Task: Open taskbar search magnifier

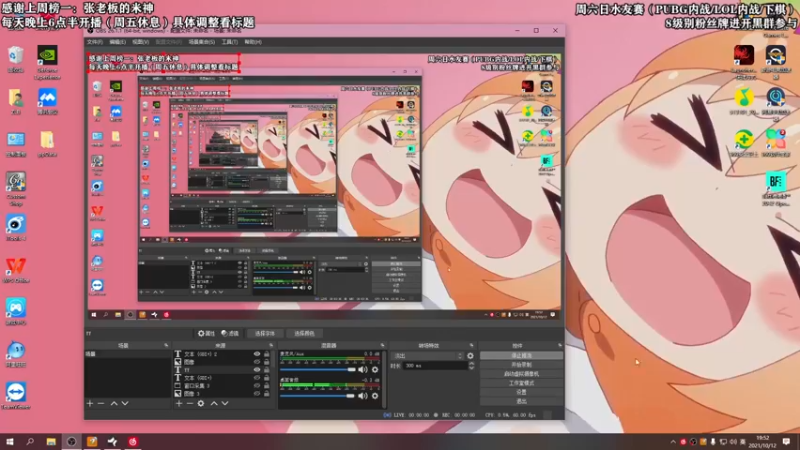Action: coord(30,442)
